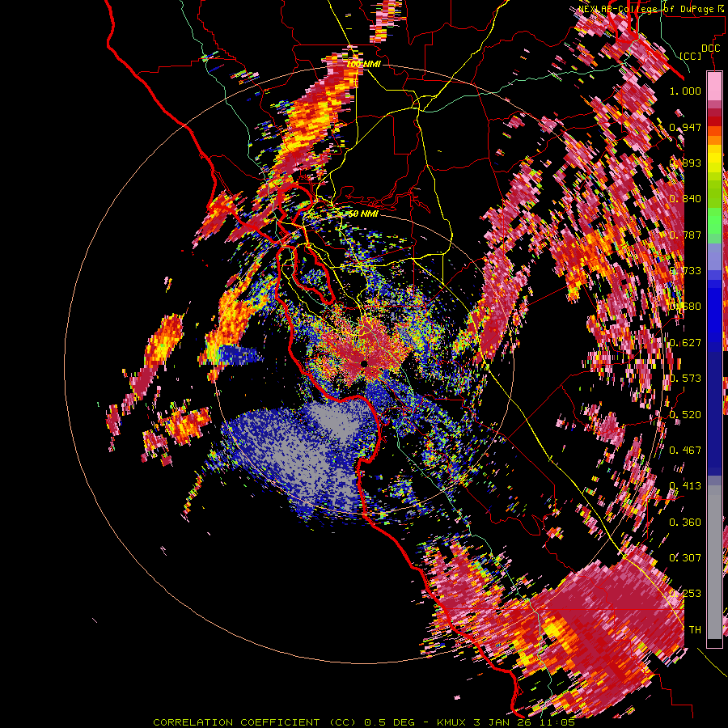Click the black radar site dot at center
Viewport: 728px width, 728px height.
pyautogui.click(x=364, y=363)
